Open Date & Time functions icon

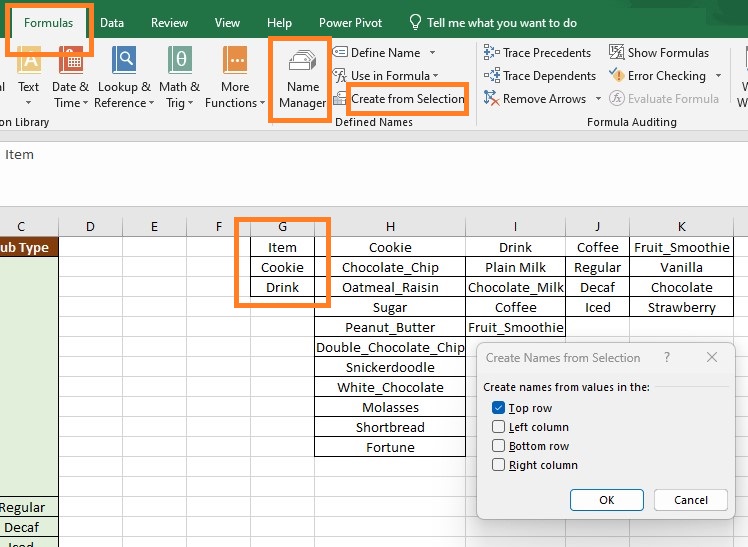click(71, 60)
